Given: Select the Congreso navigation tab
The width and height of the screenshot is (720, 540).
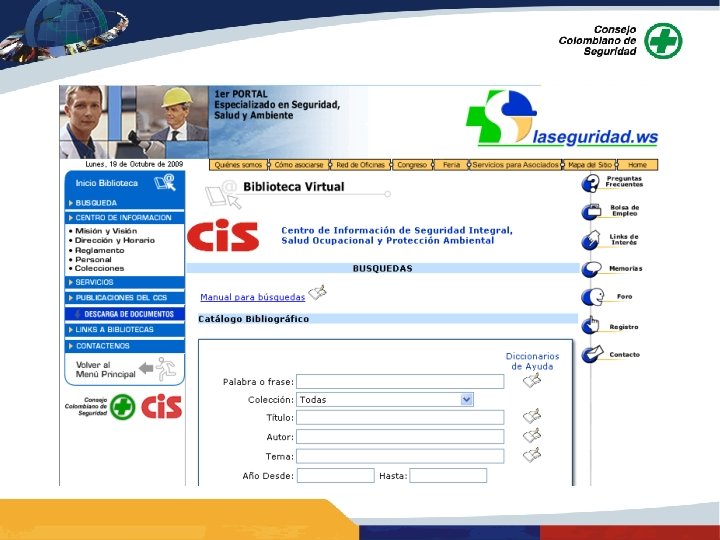Looking at the screenshot, I should coord(412,165).
